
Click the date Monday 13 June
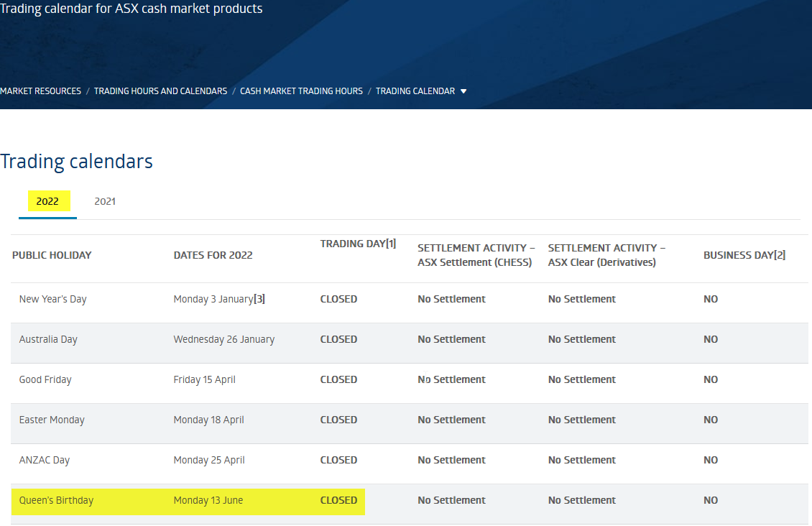(x=208, y=501)
